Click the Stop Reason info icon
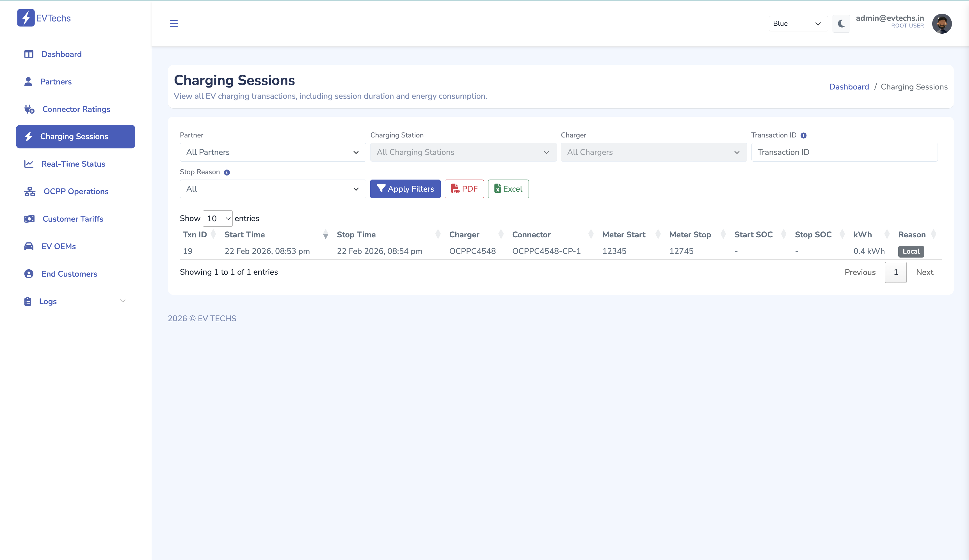Image resolution: width=969 pixels, height=560 pixels. click(227, 172)
